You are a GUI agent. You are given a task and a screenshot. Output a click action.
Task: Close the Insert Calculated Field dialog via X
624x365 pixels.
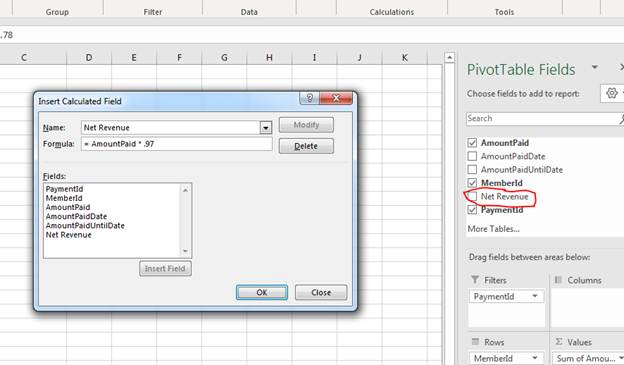click(335, 98)
